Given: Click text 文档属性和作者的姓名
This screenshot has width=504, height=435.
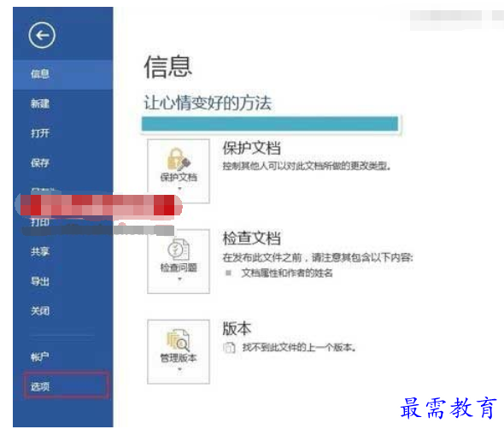Looking at the screenshot, I should [x=287, y=273].
